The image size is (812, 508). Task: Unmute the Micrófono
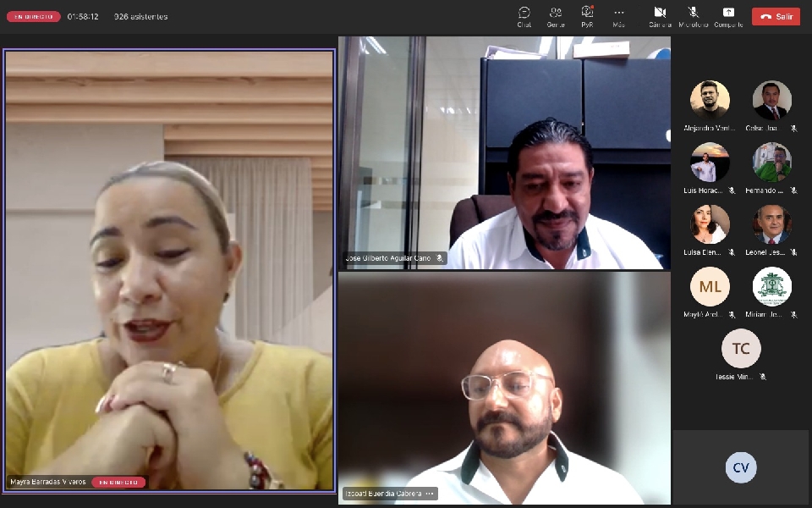[693, 15]
